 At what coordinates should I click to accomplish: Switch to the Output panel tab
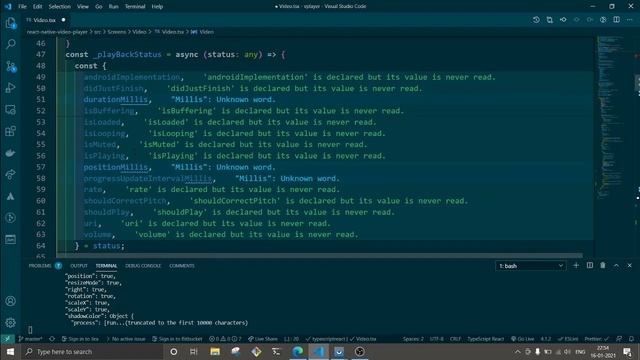pyautogui.click(x=79, y=266)
